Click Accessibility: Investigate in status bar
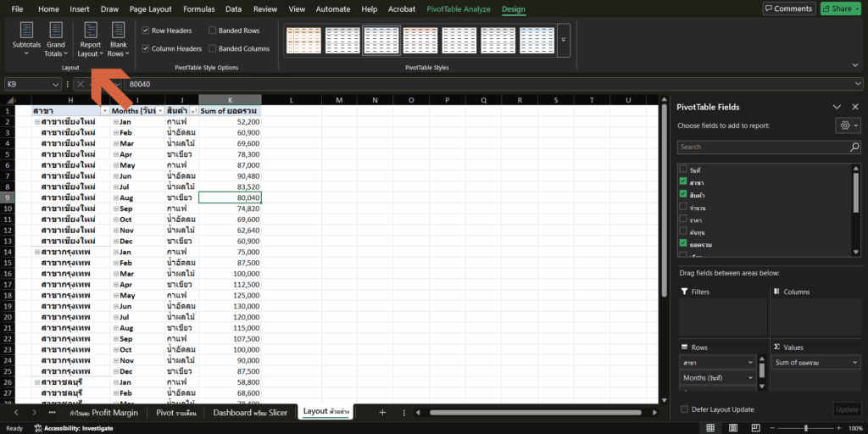Image resolution: width=868 pixels, height=434 pixels. [74, 428]
